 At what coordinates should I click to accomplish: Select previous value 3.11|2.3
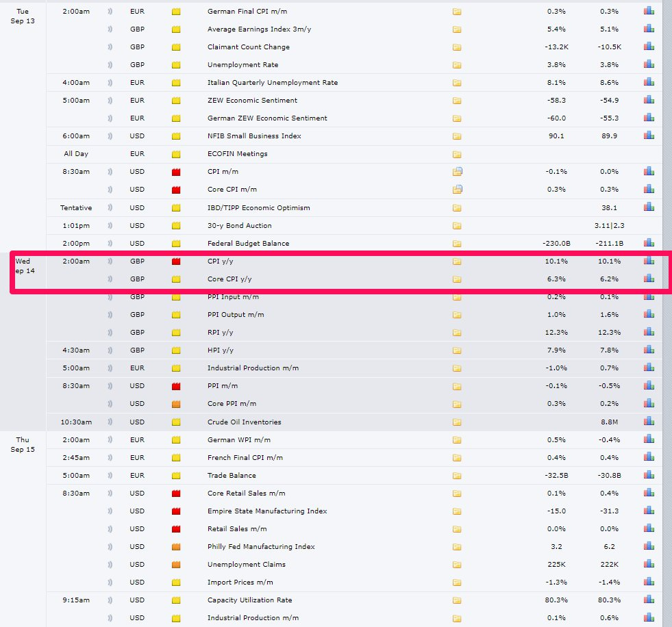[x=609, y=225]
